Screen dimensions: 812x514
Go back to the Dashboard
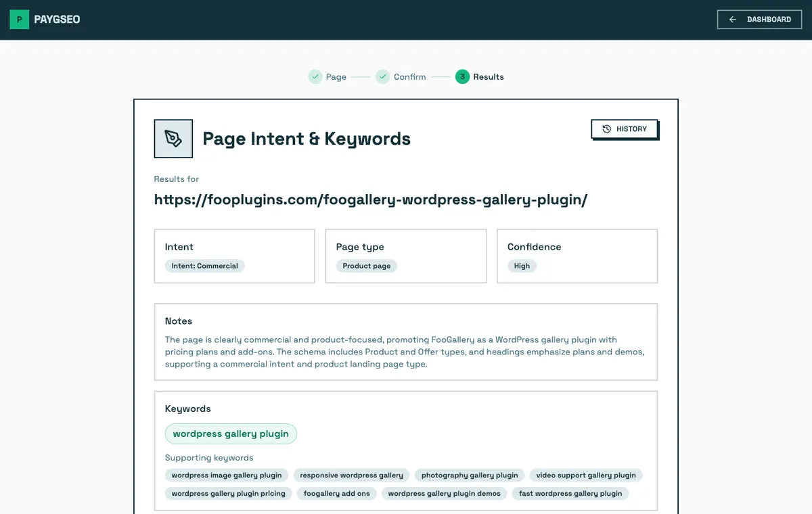(x=759, y=20)
